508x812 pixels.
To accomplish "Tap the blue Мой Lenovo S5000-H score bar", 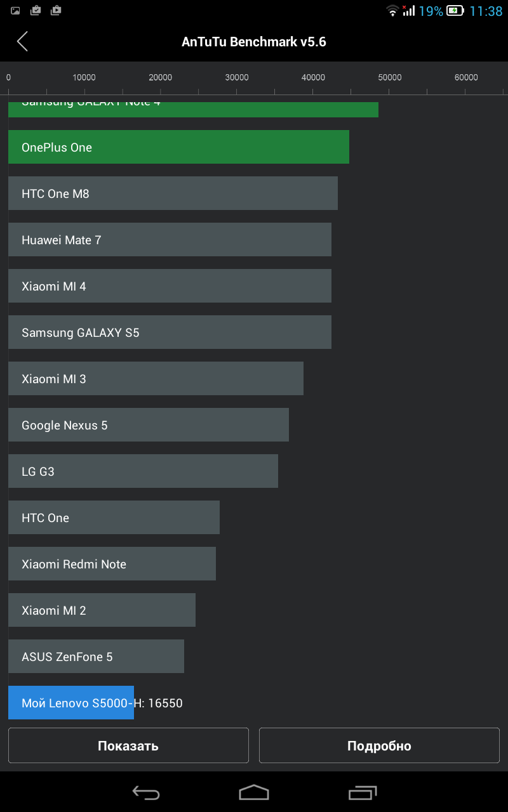I will pos(71,703).
